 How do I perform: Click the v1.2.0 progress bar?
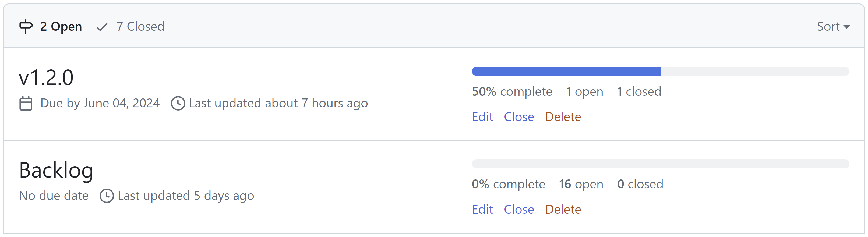coord(660,72)
